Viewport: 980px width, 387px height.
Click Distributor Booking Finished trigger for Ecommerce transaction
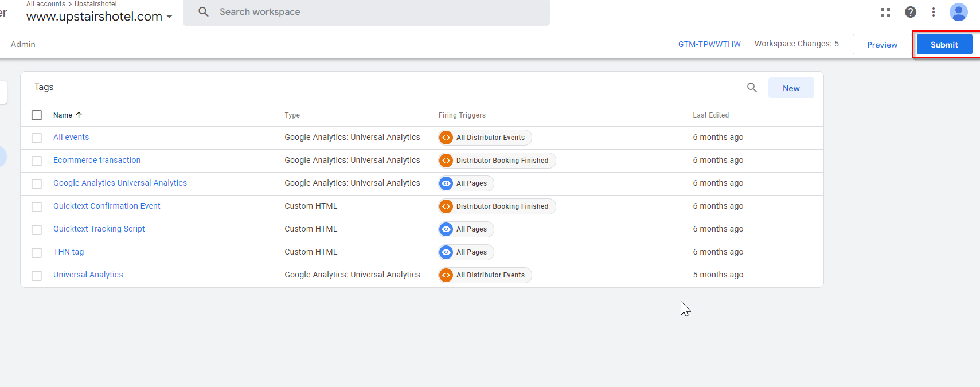coord(497,161)
